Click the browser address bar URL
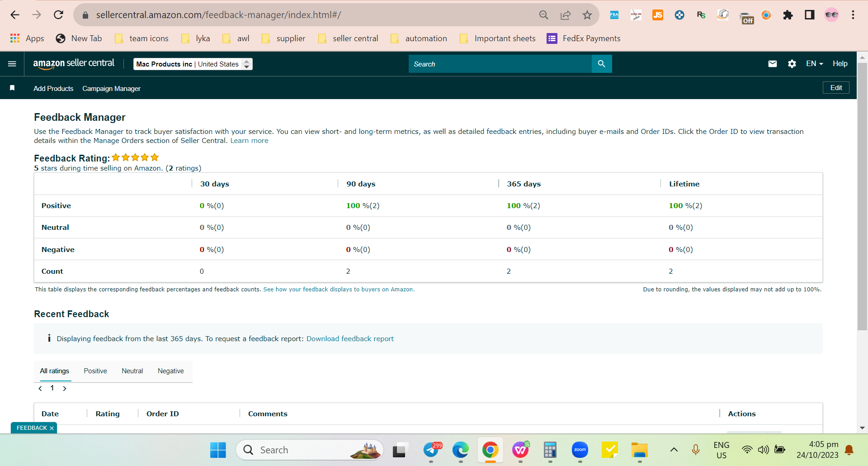 (x=218, y=15)
